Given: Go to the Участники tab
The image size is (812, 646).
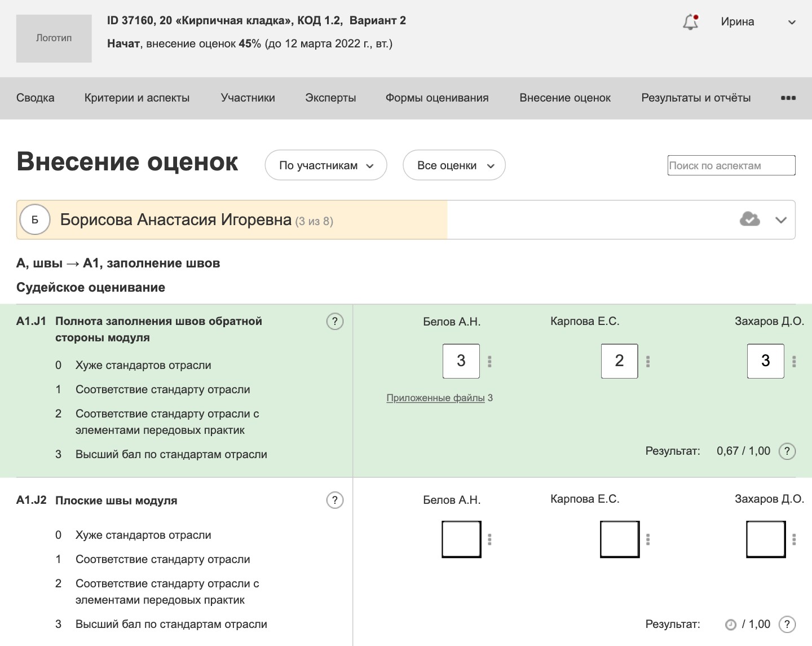Looking at the screenshot, I should [248, 98].
